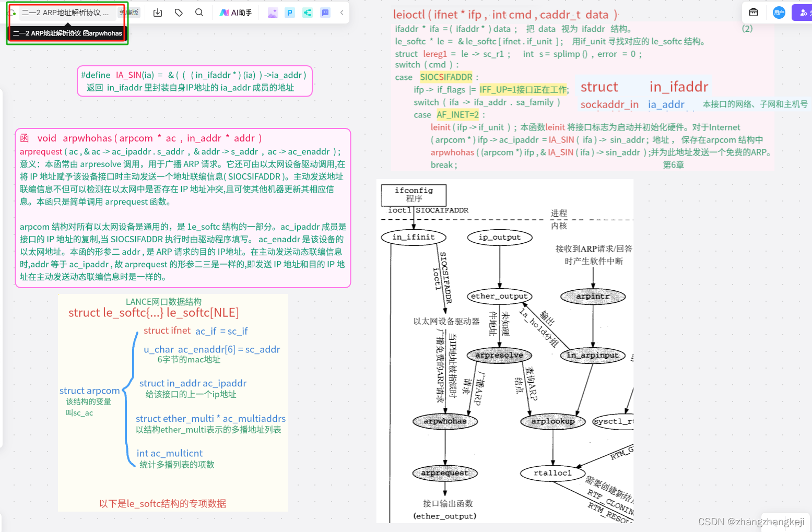Screen dimensions: 812x532
Task: Select the int ac_multicnt line
Action: coord(170,453)
